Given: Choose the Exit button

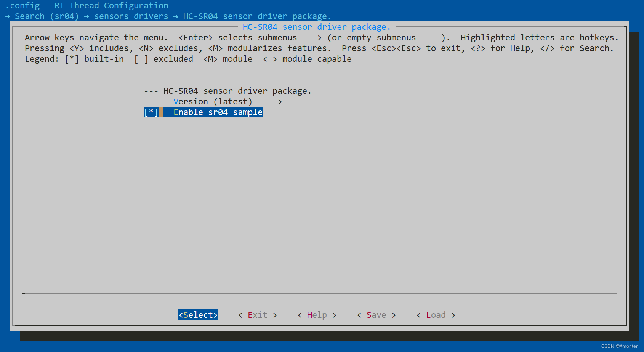Looking at the screenshot, I should (x=258, y=315).
